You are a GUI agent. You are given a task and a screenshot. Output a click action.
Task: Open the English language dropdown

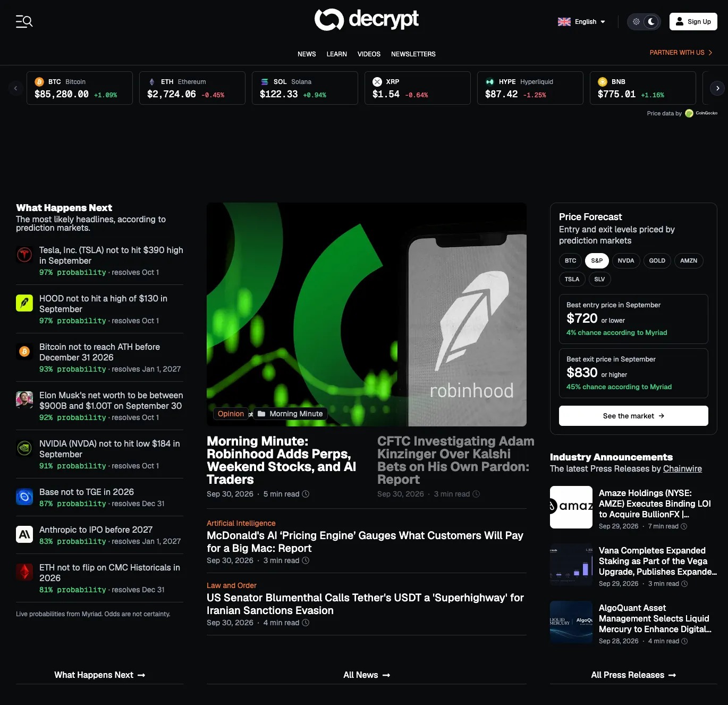581,22
